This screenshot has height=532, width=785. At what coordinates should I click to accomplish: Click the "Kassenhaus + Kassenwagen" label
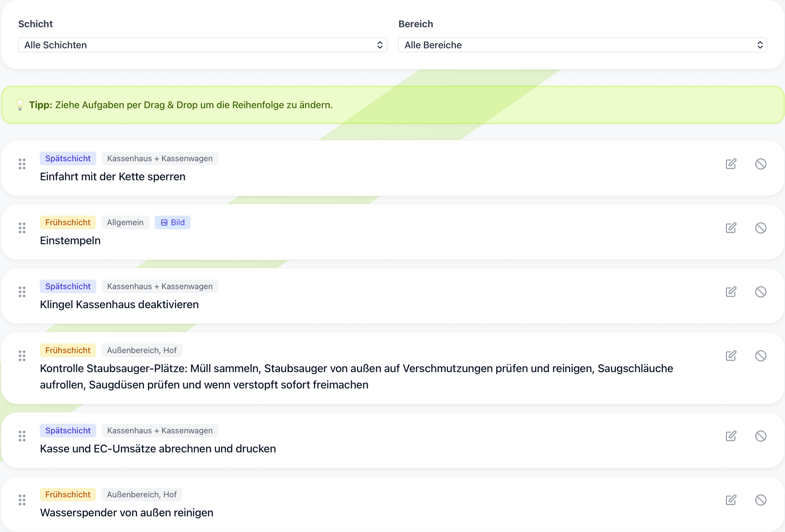click(x=160, y=158)
